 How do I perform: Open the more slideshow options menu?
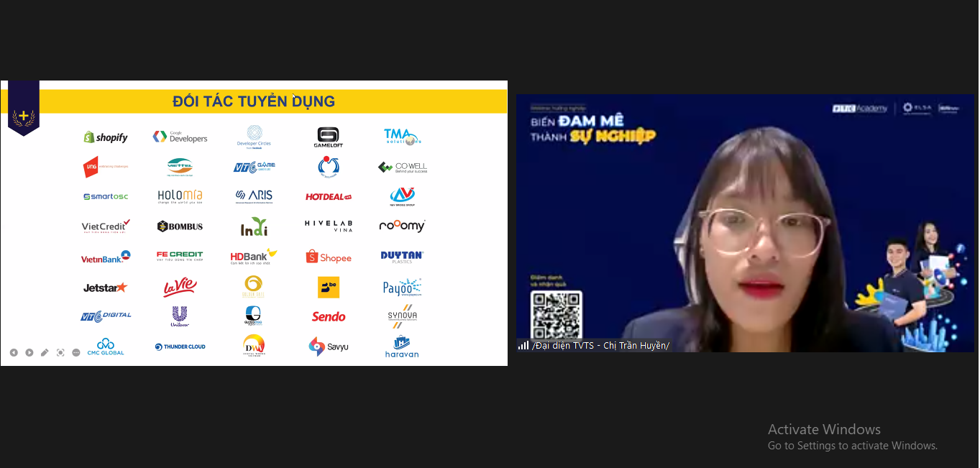[x=76, y=352]
